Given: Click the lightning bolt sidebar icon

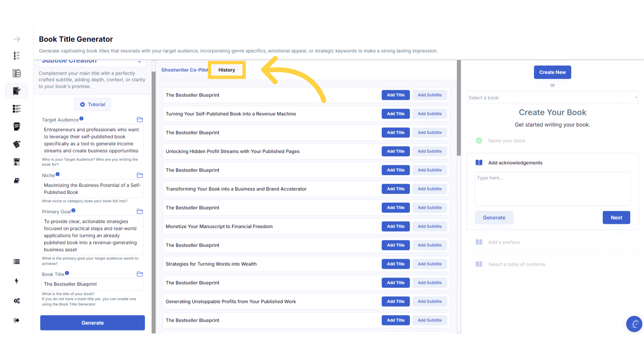Looking at the screenshot, I should click(x=16, y=281).
